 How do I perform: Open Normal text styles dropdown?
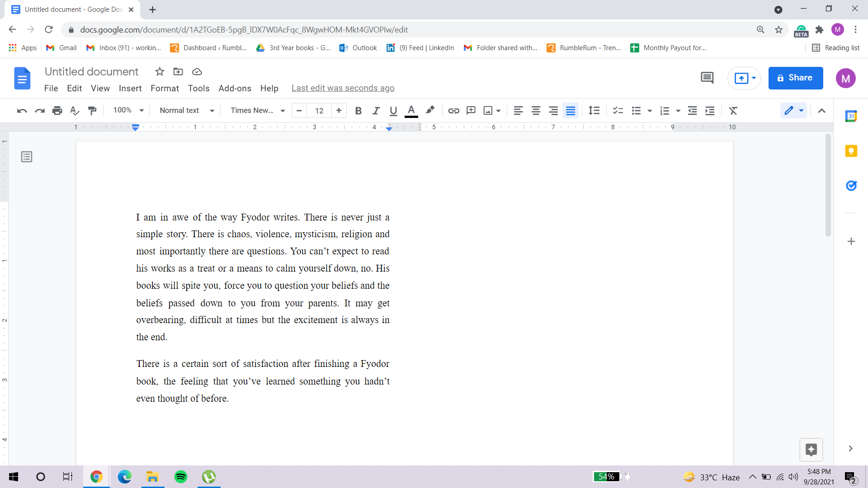click(187, 110)
